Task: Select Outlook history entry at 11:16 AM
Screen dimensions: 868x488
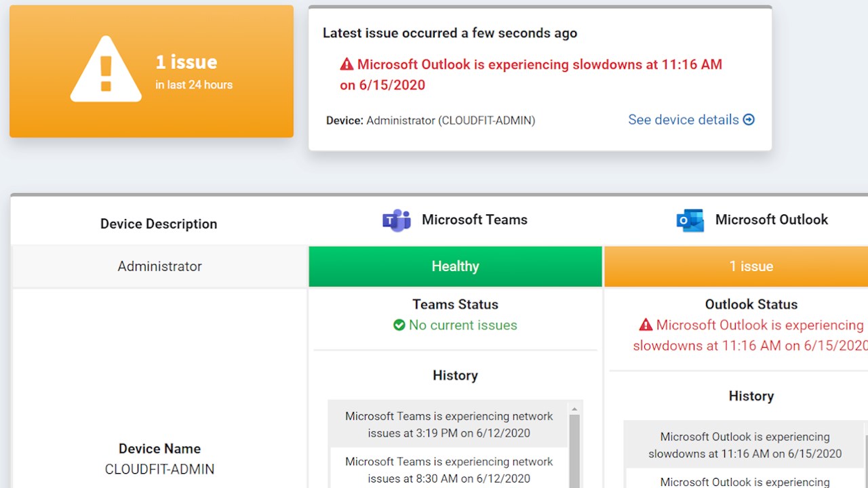Action: [745, 445]
